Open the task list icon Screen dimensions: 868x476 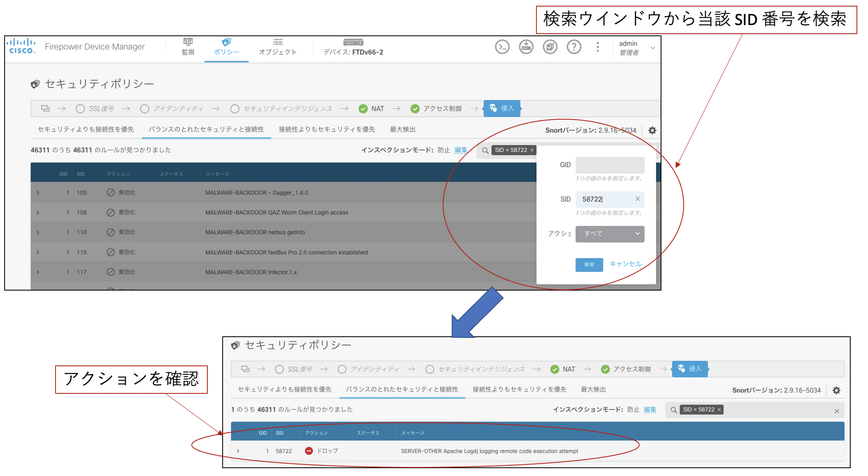550,47
